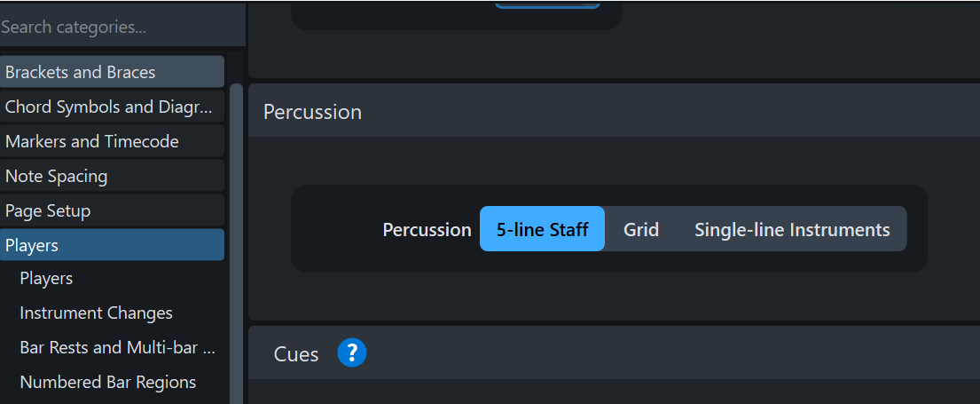Select 5-line Staff percussion option
The image size is (980, 404).
click(542, 229)
